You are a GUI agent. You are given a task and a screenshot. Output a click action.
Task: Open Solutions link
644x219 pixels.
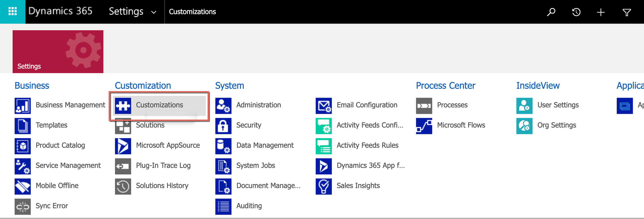coord(150,125)
